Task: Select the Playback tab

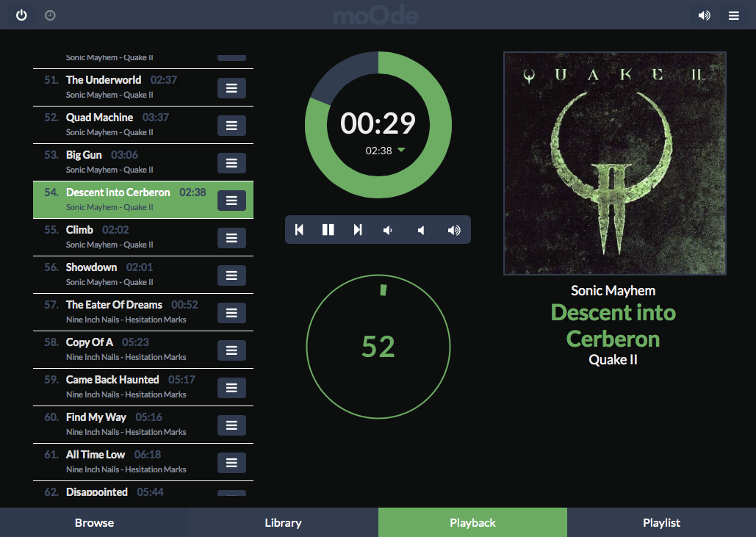Action: (x=472, y=522)
